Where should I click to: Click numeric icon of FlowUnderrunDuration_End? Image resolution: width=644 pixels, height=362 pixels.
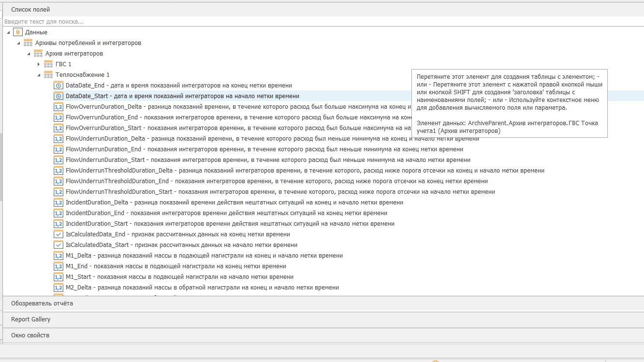click(x=59, y=149)
